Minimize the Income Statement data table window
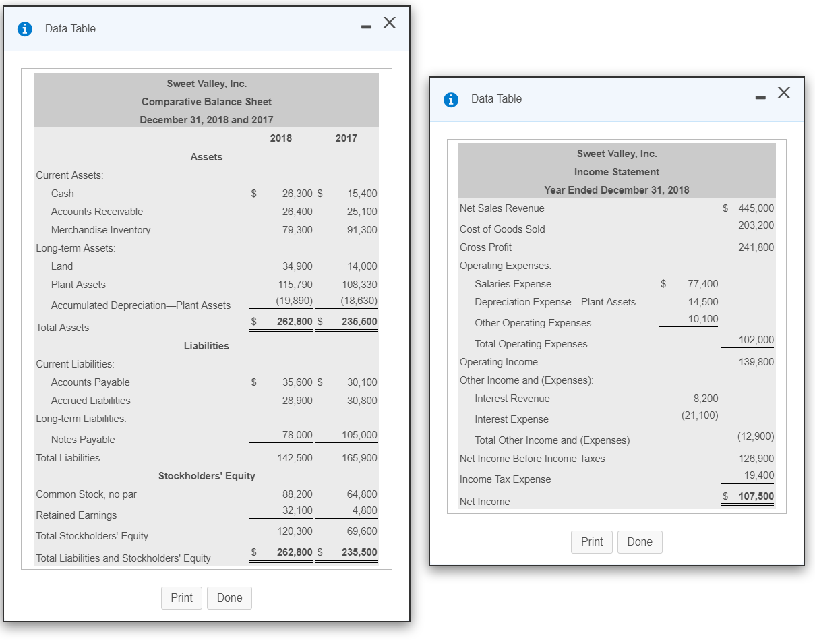The height and width of the screenshot is (644, 815). (759, 99)
